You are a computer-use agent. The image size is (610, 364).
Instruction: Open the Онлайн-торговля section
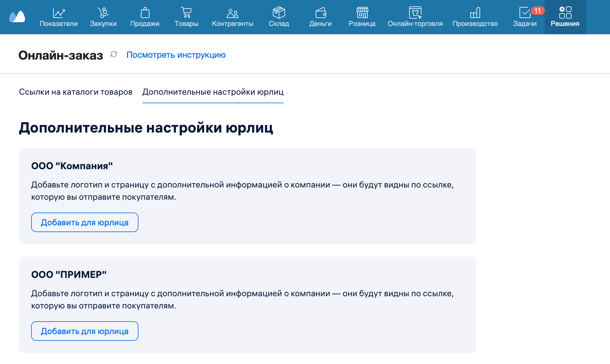coord(415,17)
